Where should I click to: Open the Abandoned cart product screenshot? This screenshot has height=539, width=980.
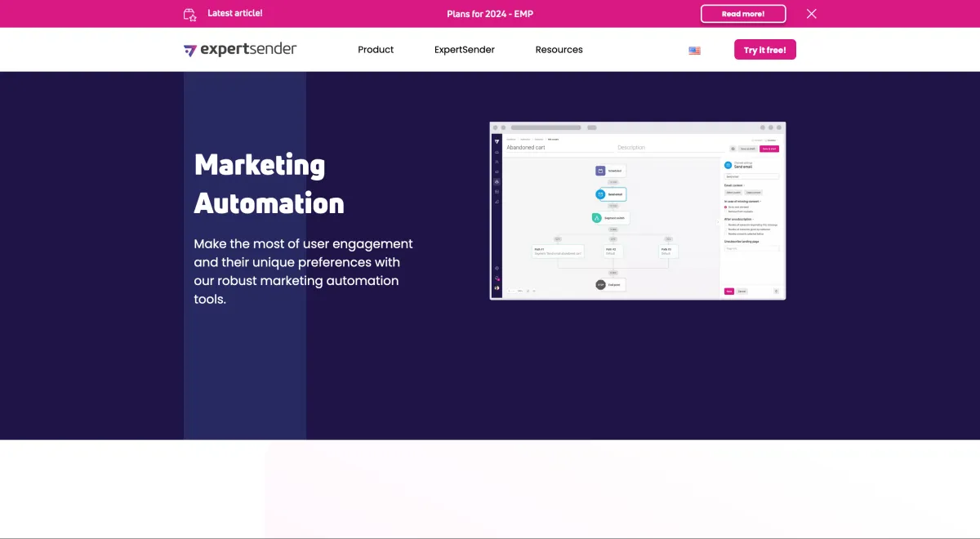pos(638,211)
